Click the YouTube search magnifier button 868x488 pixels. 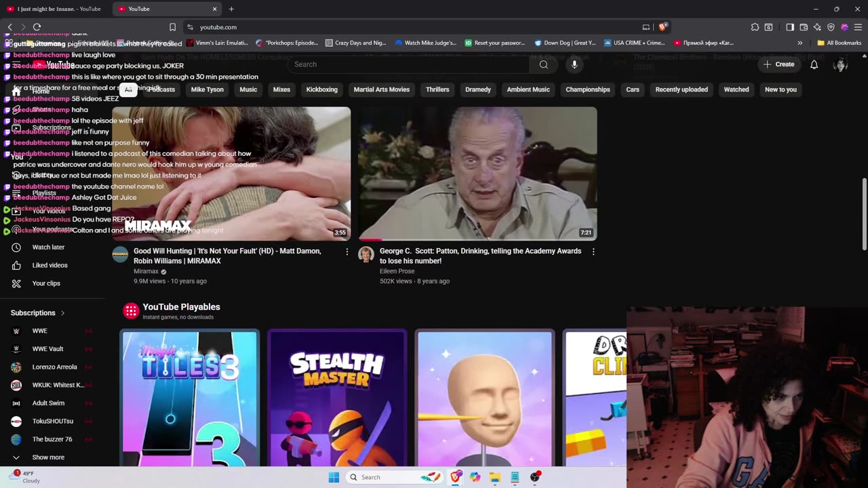(x=543, y=64)
